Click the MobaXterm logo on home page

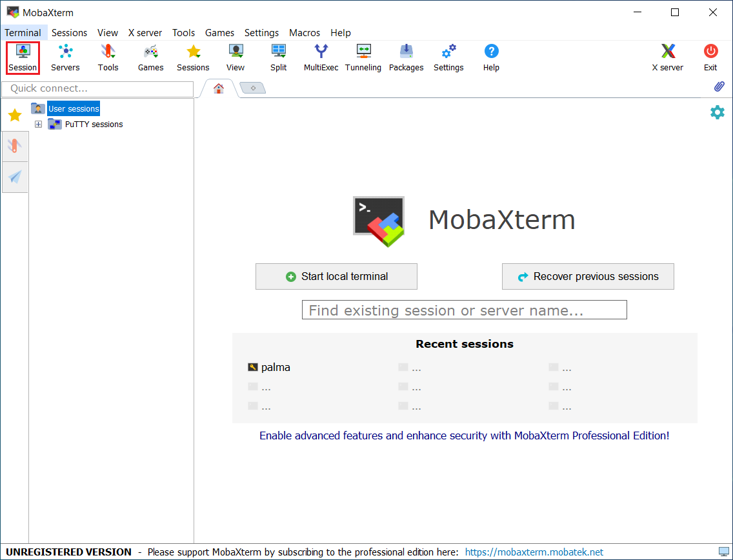pyautogui.click(x=379, y=221)
